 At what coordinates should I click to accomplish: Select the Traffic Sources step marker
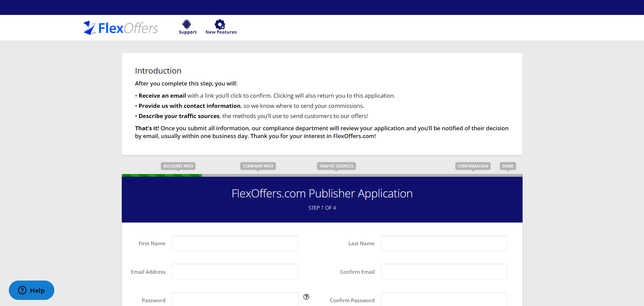point(336,166)
